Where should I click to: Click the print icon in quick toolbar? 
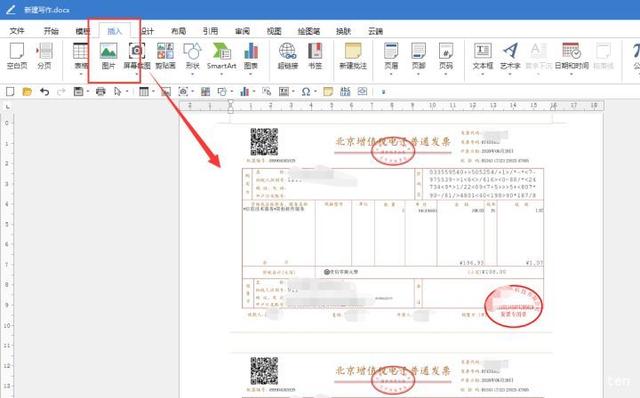coord(100,92)
